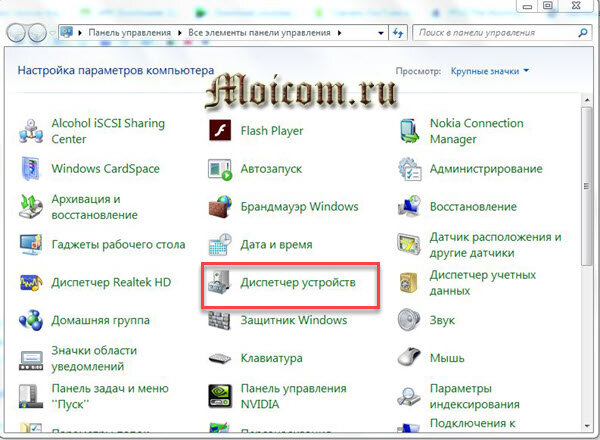Screen dimensions: 600x440
Task: Click the Администрирование link text
Action: (486, 169)
